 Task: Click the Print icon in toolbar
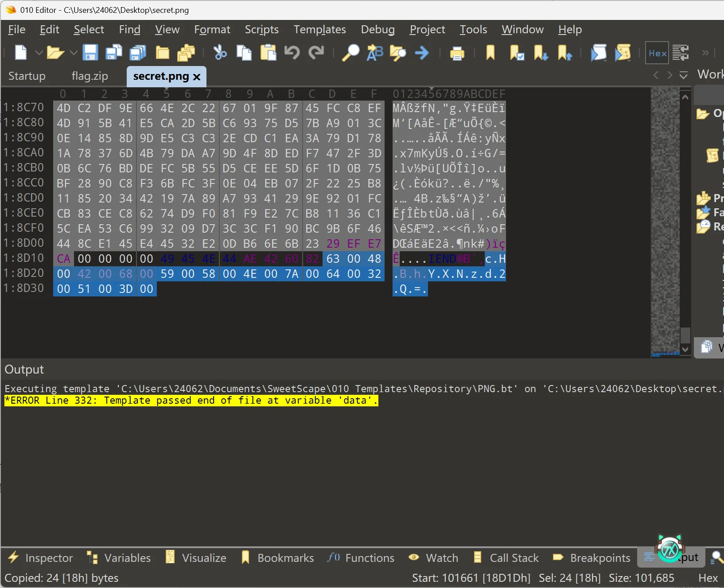pyautogui.click(x=457, y=53)
